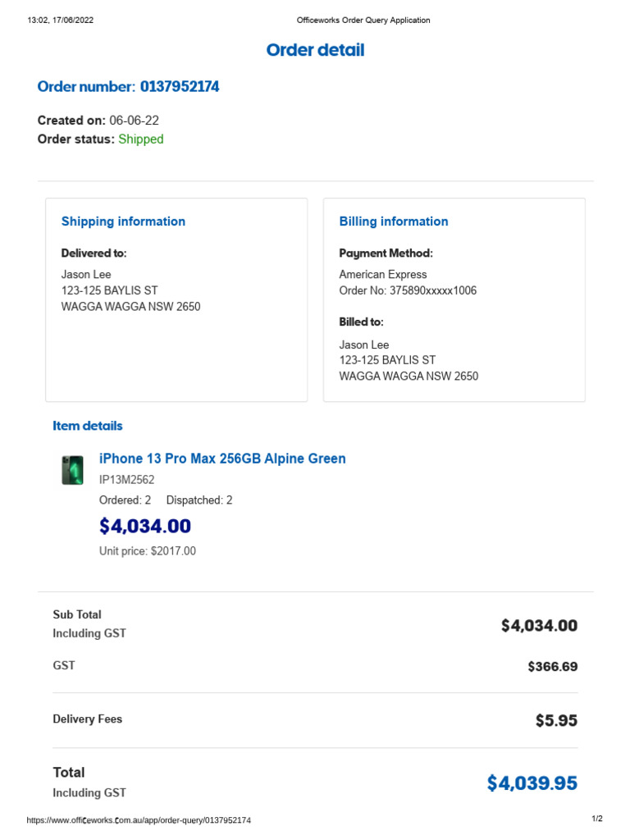Click the Delivery Fees label
The height and width of the screenshot is (840, 630).
pos(87,719)
